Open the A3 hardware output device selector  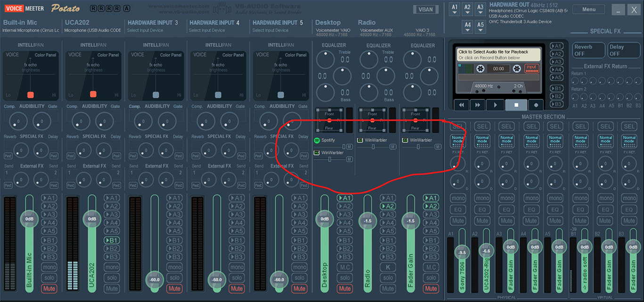(480, 9)
